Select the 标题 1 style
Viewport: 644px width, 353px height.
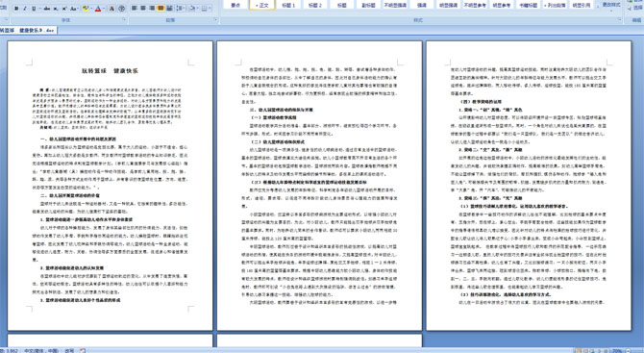288,5
